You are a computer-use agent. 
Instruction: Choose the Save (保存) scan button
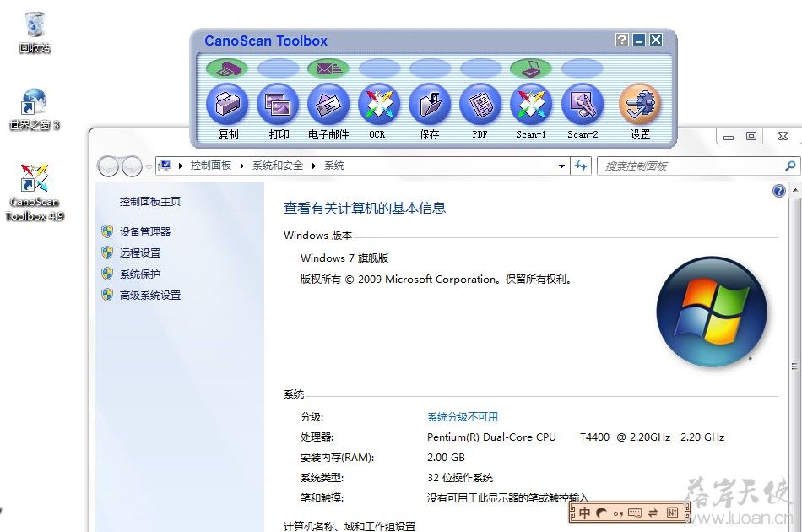pos(430,105)
